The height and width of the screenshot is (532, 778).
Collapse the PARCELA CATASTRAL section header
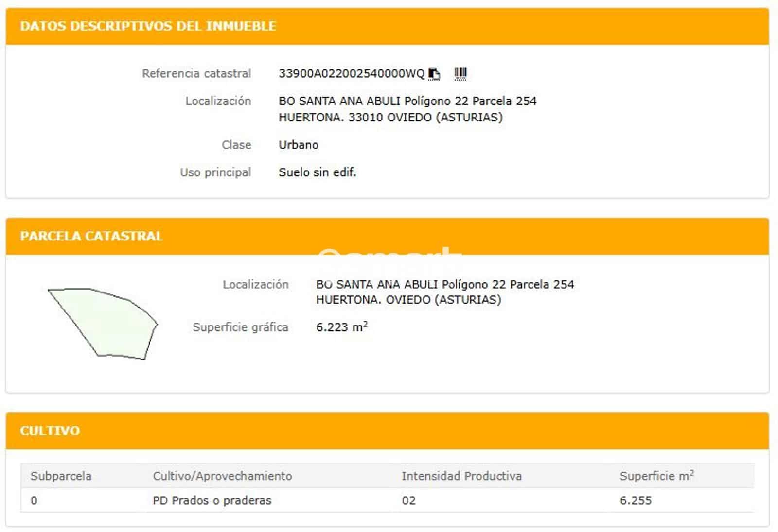point(92,237)
